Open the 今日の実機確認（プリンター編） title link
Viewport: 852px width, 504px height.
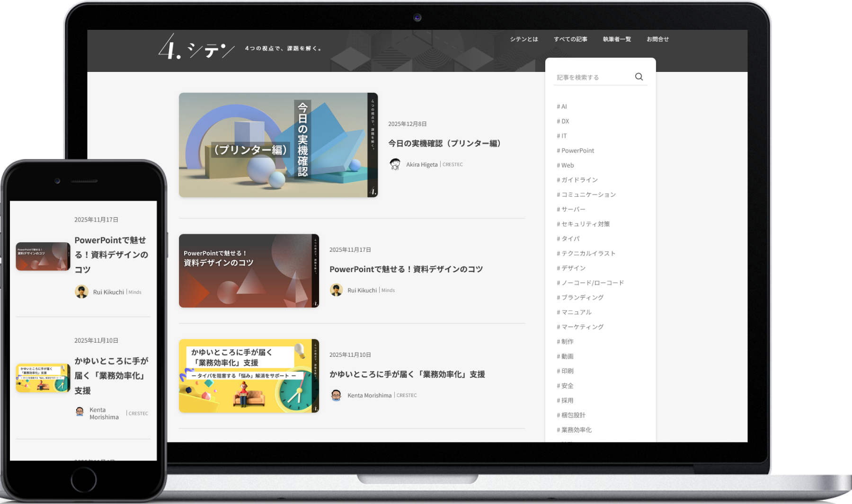pos(444,143)
